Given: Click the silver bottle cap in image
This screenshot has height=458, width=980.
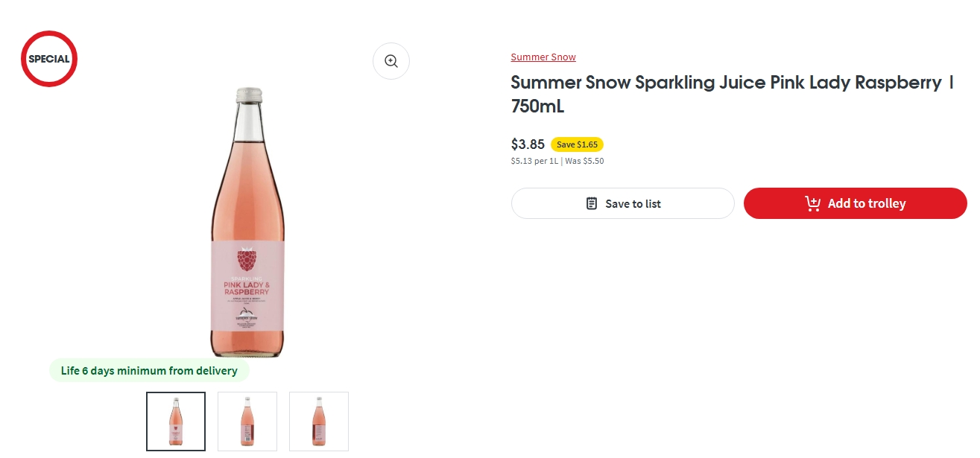Looking at the screenshot, I should click(x=247, y=95).
